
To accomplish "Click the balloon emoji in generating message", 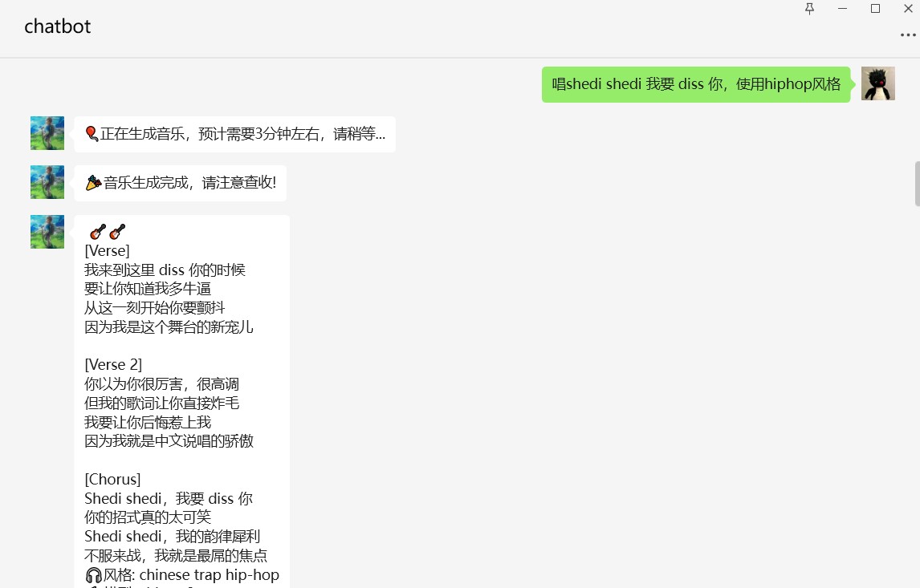I will pyautogui.click(x=92, y=134).
